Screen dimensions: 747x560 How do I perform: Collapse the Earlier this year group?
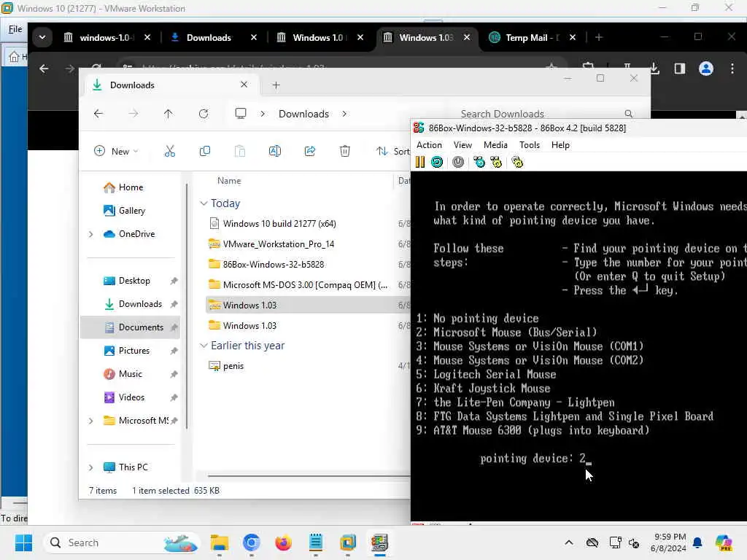coord(204,345)
